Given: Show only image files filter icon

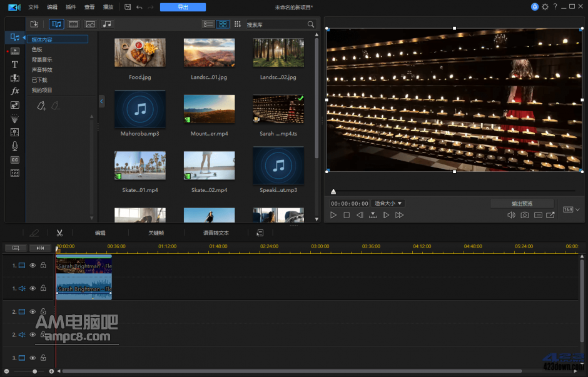Looking at the screenshot, I should tap(90, 24).
